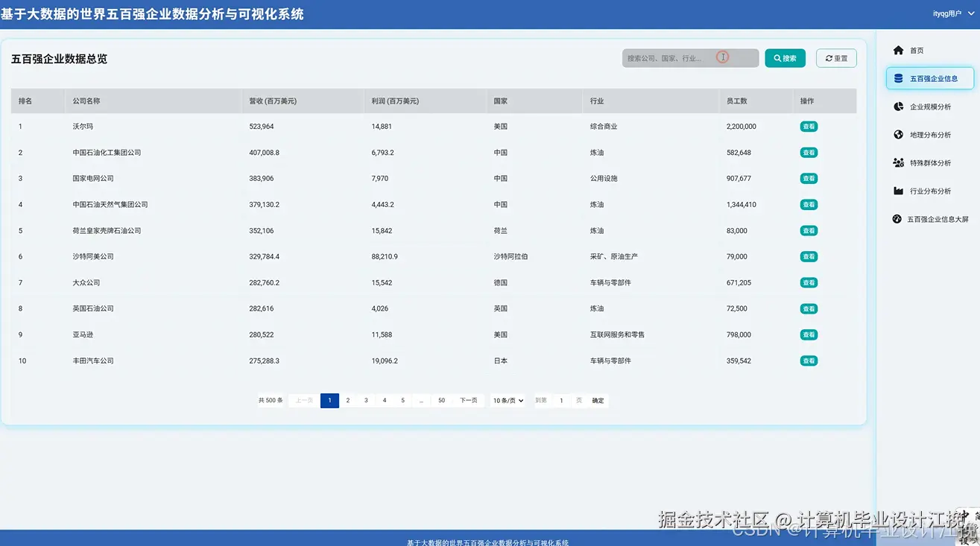
Task: Click the current page 1 button
Action: (x=329, y=400)
